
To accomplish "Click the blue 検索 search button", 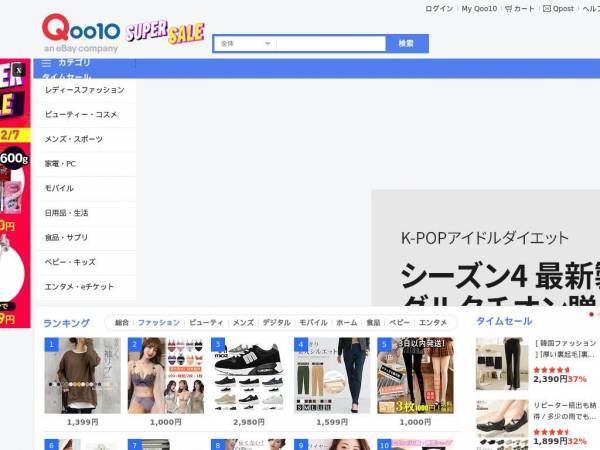I will [x=407, y=44].
